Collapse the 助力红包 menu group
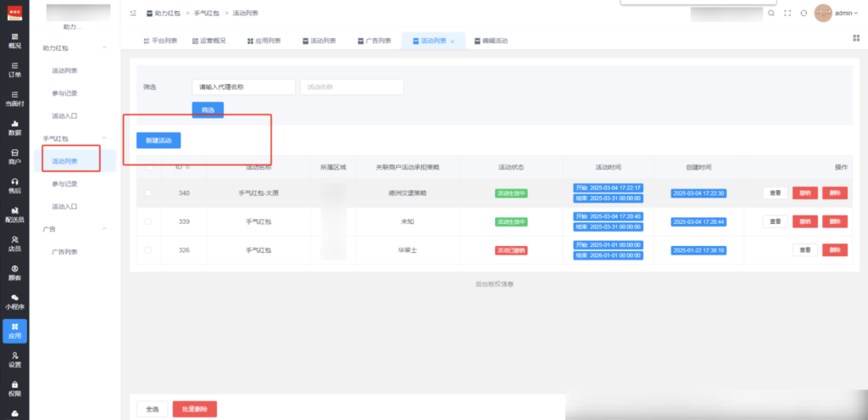Viewport: 868px width, 420px height. [104, 48]
